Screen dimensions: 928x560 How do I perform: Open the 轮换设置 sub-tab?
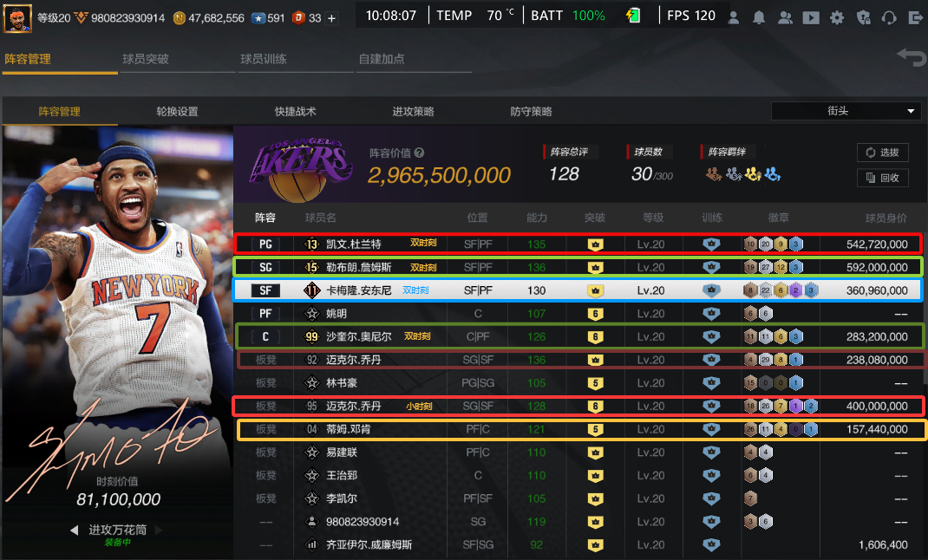(177, 112)
